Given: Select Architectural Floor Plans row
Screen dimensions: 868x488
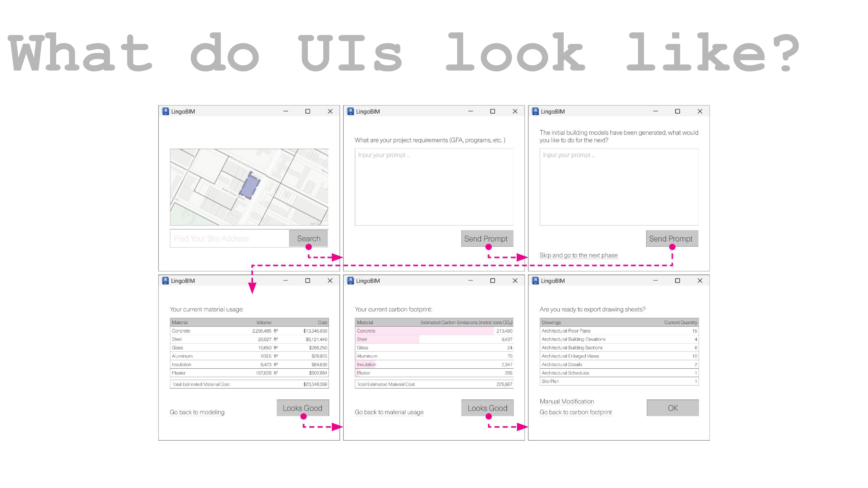Looking at the screenshot, I should [x=619, y=331].
